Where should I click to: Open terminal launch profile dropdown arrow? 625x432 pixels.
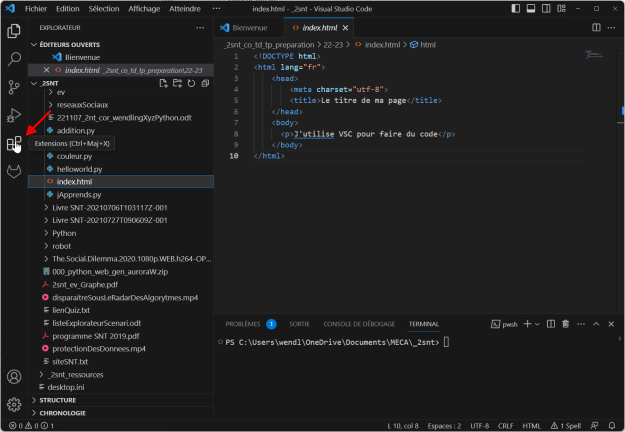tap(537, 324)
